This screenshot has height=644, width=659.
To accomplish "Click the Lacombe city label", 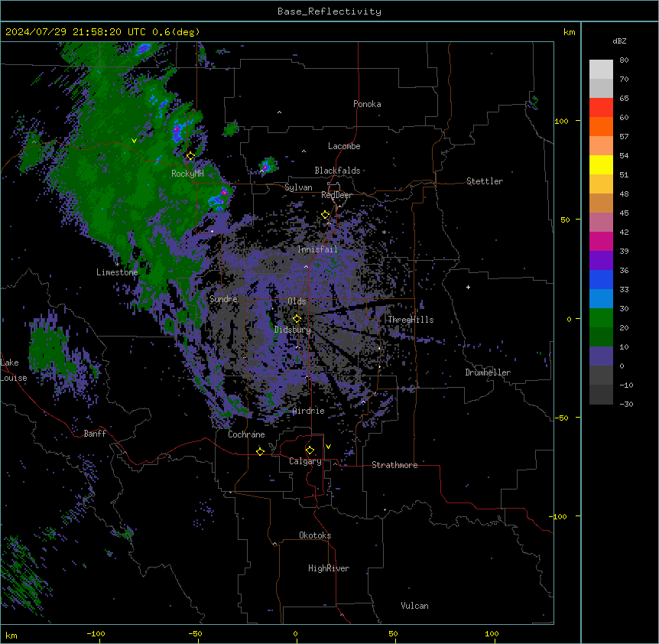I will (x=344, y=146).
